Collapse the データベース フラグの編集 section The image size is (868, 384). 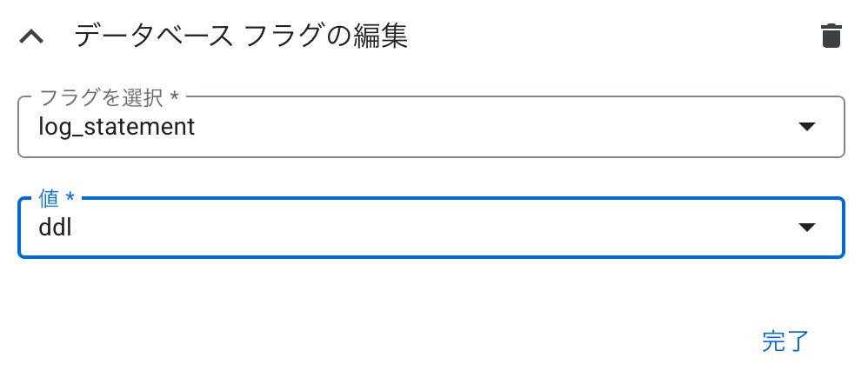click(x=31, y=36)
